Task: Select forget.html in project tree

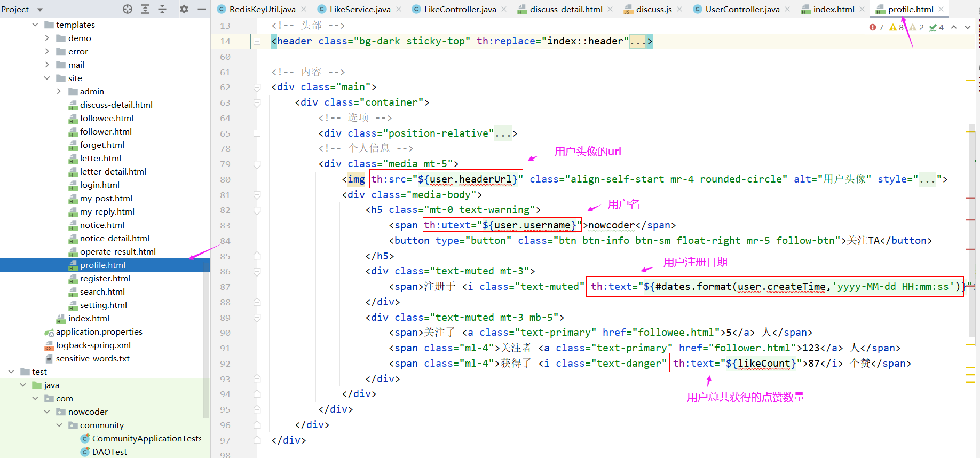Action: click(102, 145)
